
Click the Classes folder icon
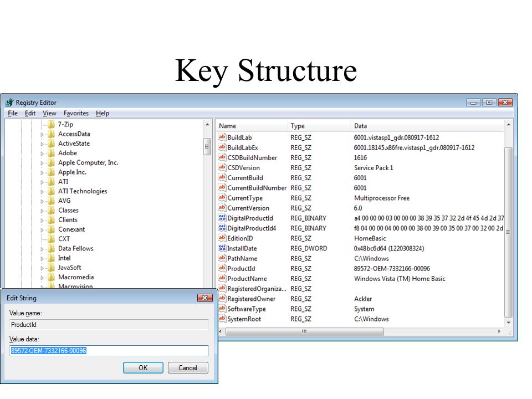click(x=51, y=211)
